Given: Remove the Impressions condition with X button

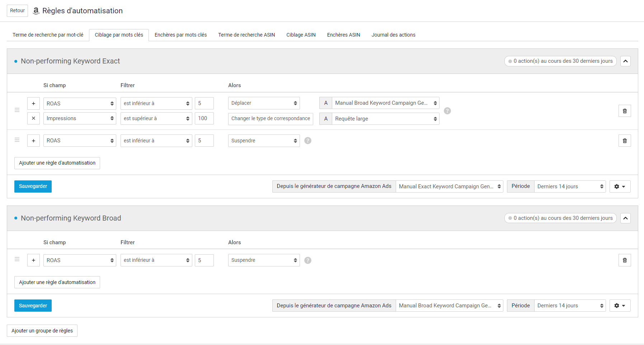Looking at the screenshot, I should click(x=33, y=118).
